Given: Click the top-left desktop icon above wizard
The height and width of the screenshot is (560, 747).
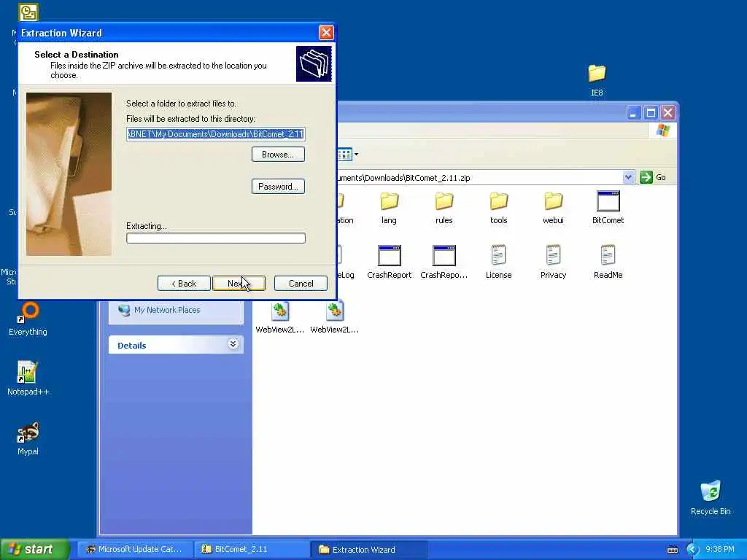Looking at the screenshot, I should click(28, 12).
